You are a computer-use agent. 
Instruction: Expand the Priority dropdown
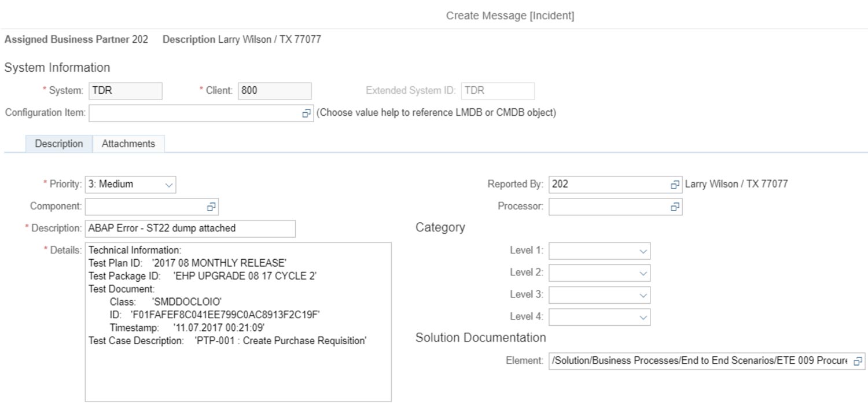(x=169, y=185)
